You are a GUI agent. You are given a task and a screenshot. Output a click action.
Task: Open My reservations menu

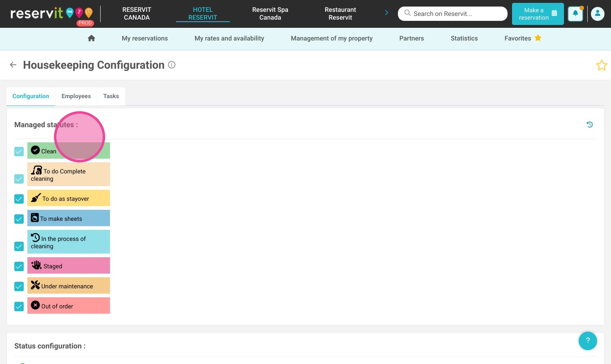coord(145,38)
